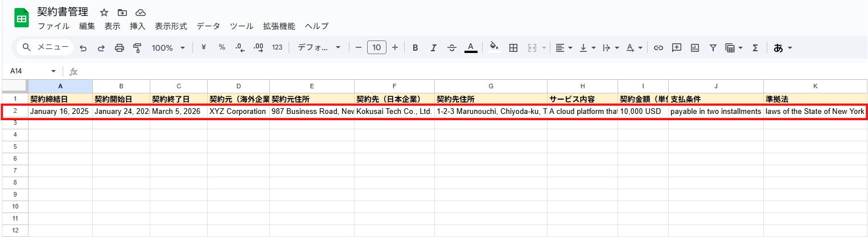Open the Google Sheets home icon
Screen dimensions: 868x237
[21, 19]
